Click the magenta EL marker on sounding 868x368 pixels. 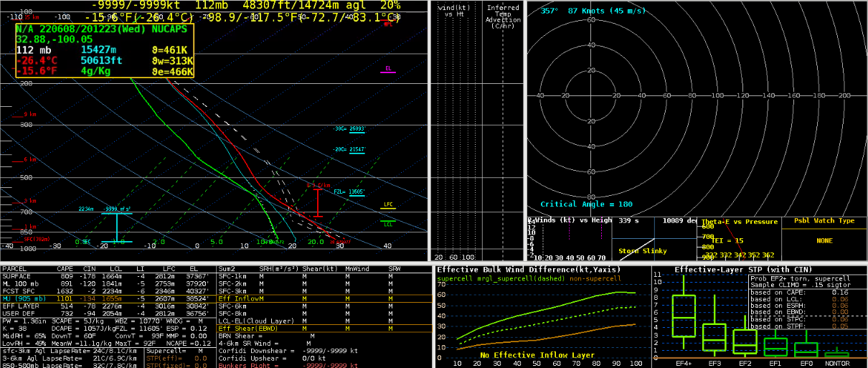point(387,70)
